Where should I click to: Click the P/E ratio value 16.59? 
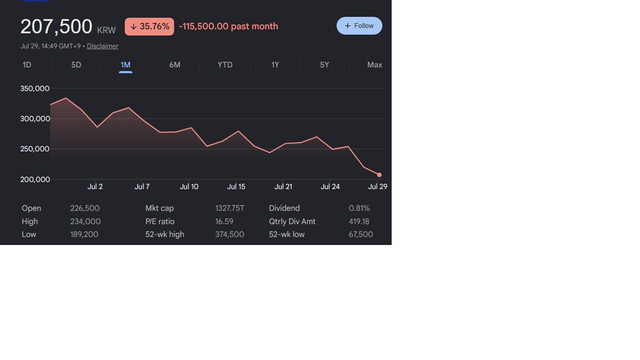[x=224, y=222]
